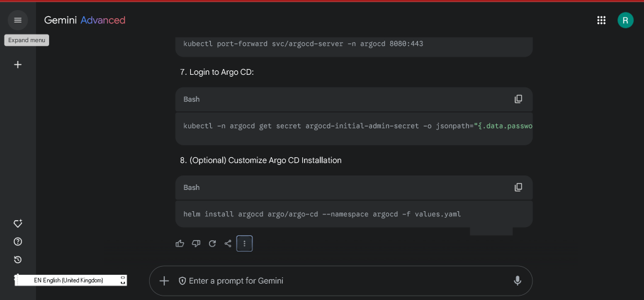Mark the response with thumbs up
The height and width of the screenshot is (300, 644).
[x=179, y=243]
